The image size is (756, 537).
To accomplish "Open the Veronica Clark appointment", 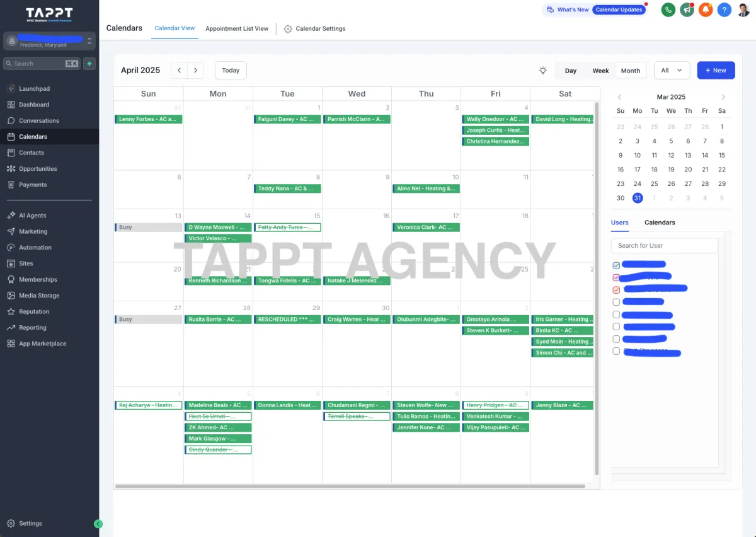I will (x=426, y=228).
